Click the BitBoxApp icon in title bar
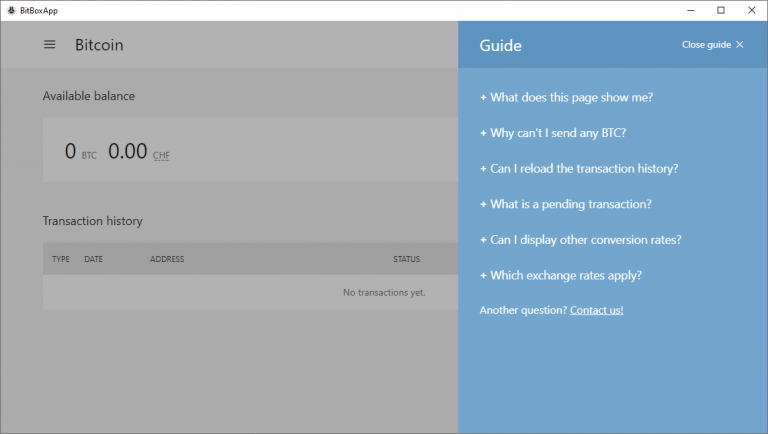 (x=10, y=10)
